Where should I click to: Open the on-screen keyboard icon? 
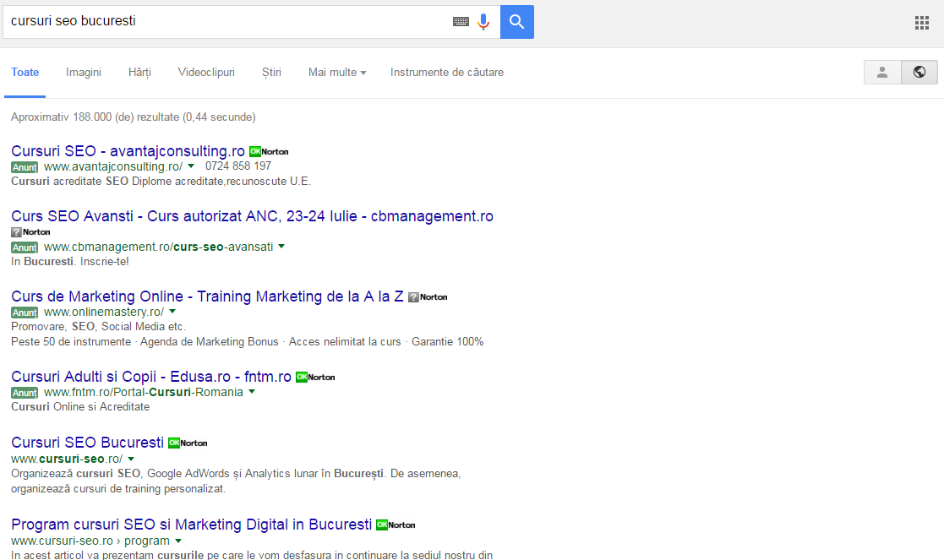click(x=461, y=22)
